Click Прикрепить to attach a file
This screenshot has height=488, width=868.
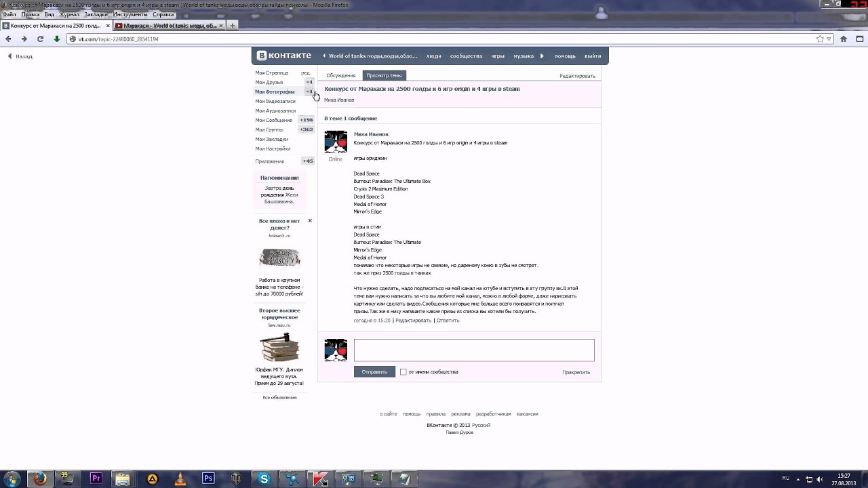(x=576, y=372)
